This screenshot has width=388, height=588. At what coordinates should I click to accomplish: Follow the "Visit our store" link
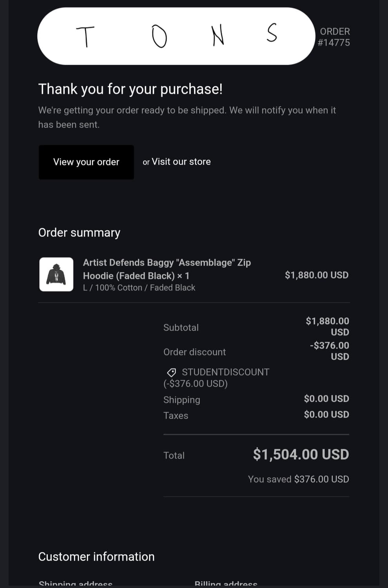point(181,162)
